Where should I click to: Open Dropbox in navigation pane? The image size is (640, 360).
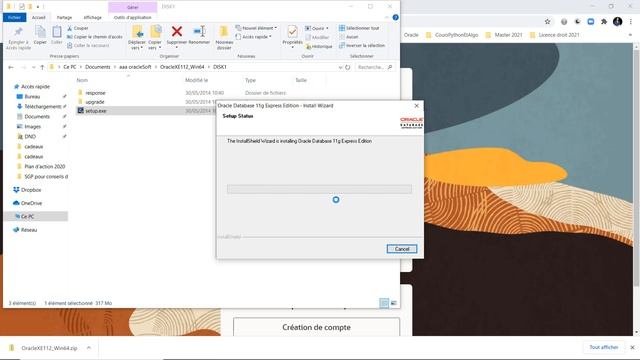click(x=31, y=190)
